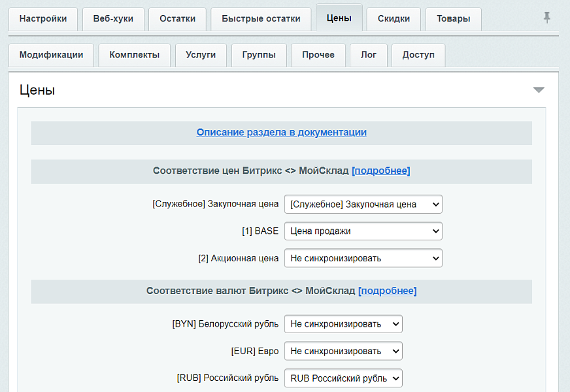Open the Лог subtab

(369, 55)
